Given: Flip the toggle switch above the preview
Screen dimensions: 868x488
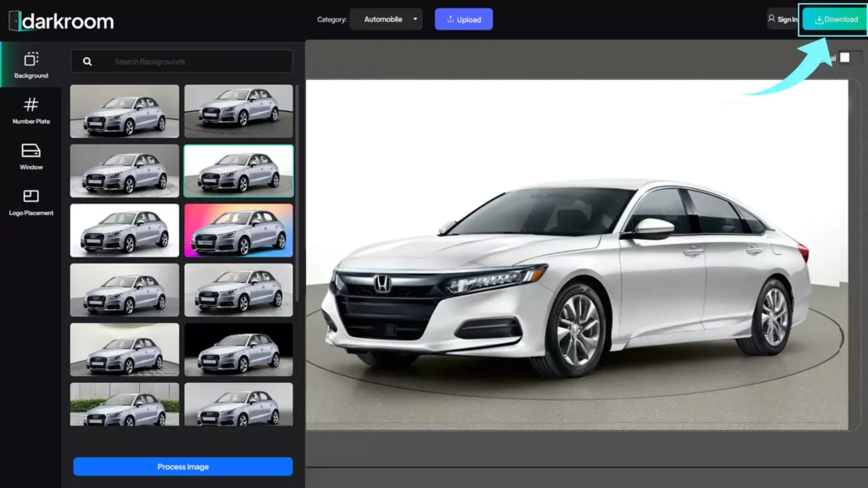Looking at the screenshot, I should coord(849,58).
